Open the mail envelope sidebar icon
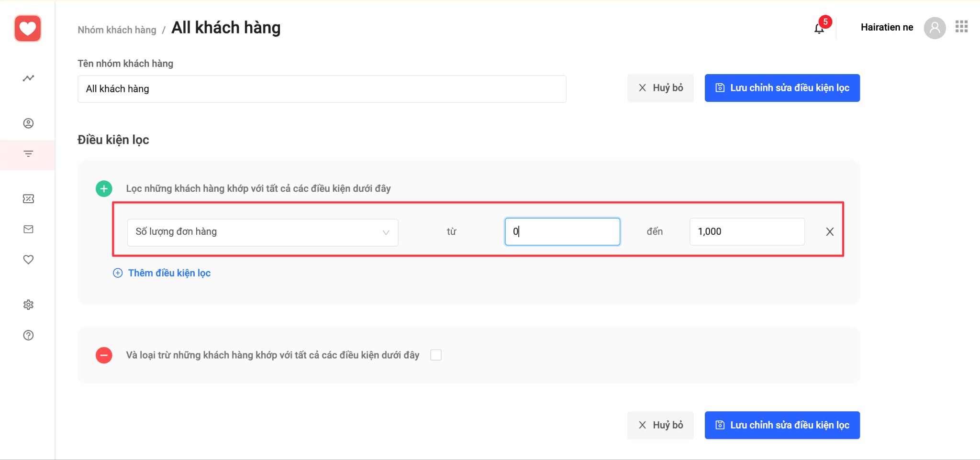Image resolution: width=980 pixels, height=460 pixels. 28,230
